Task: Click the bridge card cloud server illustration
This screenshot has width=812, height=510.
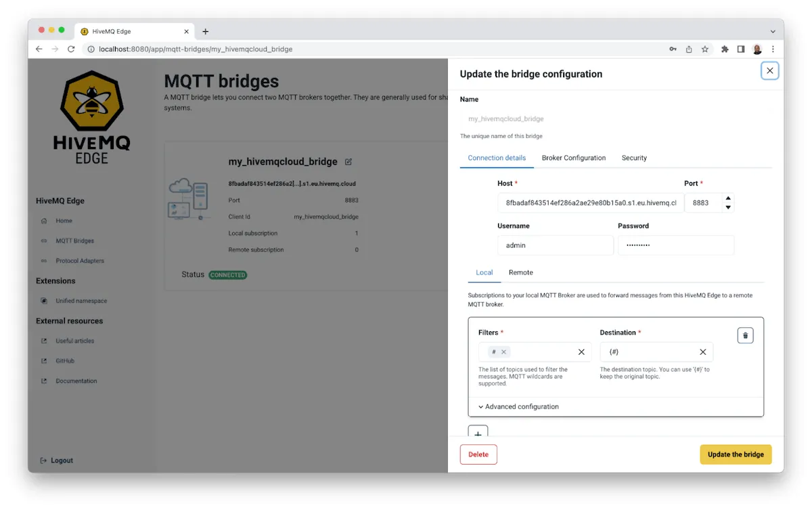Action: pos(188,199)
